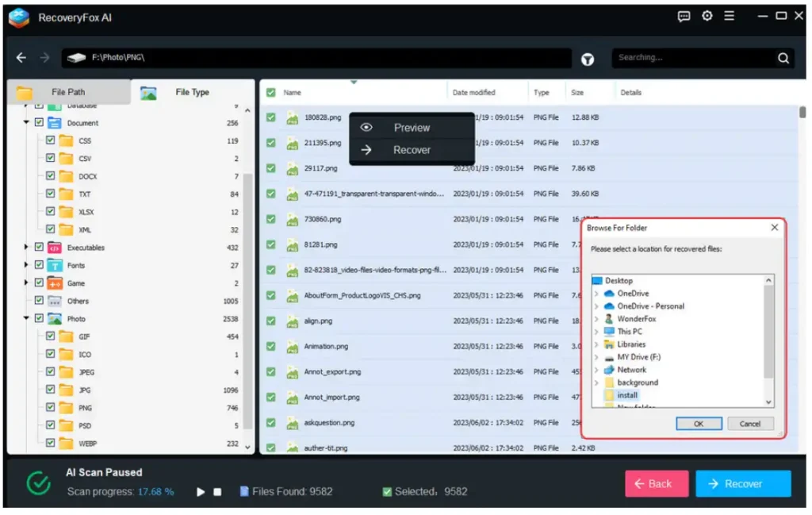The image size is (812, 515).
Task: Click the blue Recover button
Action: tap(743, 484)
